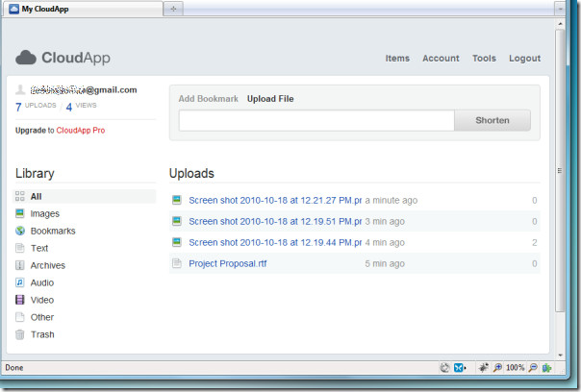Switch to the Add Bookmark tab
Viewport: 581px width, 392px height.
coord(208,99)
